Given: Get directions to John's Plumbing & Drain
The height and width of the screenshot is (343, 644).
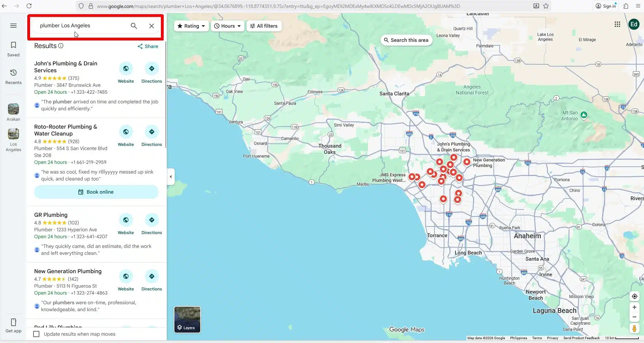Looking at the screenshot, I should click(152, 72).
